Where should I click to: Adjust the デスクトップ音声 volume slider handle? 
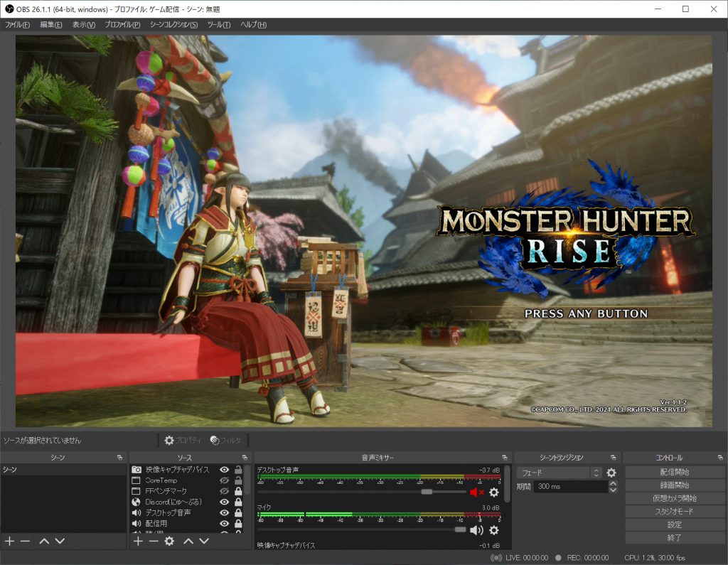(x=427, y=492)
